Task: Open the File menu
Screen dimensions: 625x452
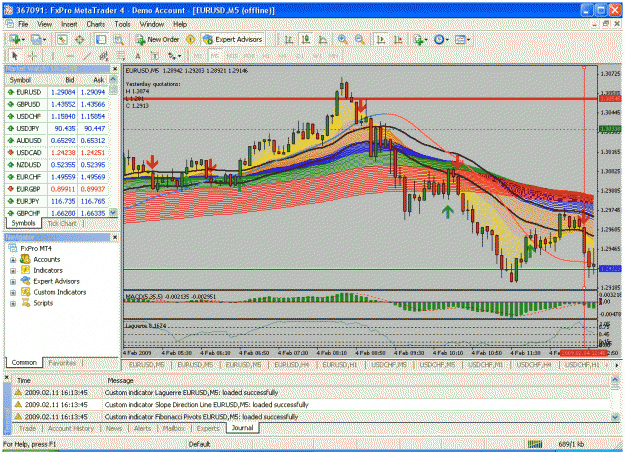Action: point(23,24)
